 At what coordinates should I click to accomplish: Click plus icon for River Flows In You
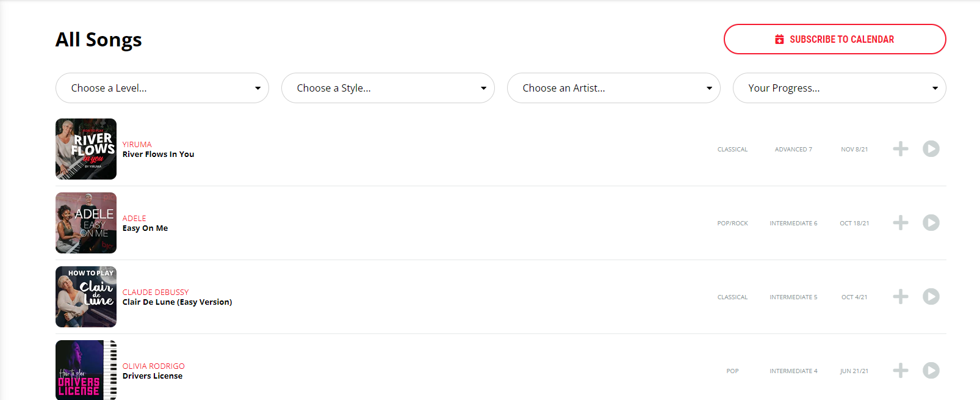900,149
